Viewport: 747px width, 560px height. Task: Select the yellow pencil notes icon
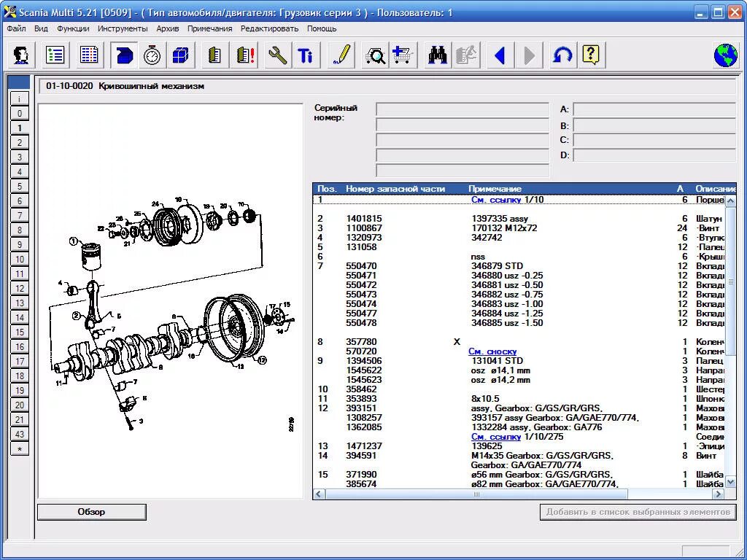[341, 55]
